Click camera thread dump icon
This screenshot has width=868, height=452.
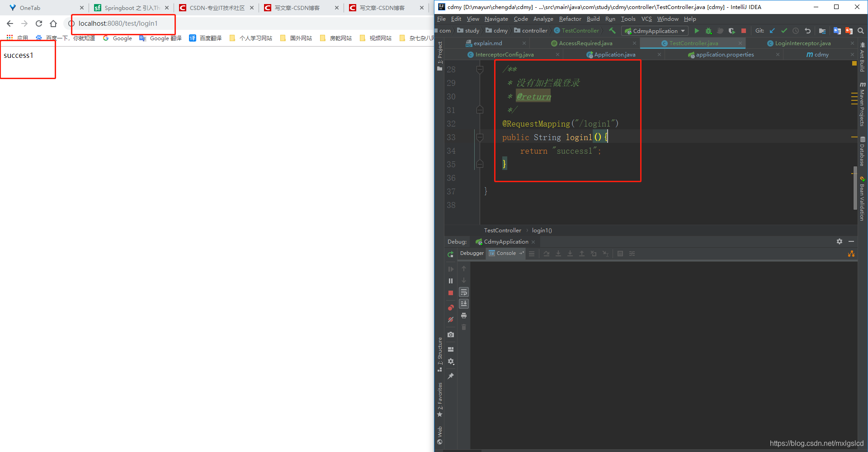pyautogui.click(x=451, y=334)
